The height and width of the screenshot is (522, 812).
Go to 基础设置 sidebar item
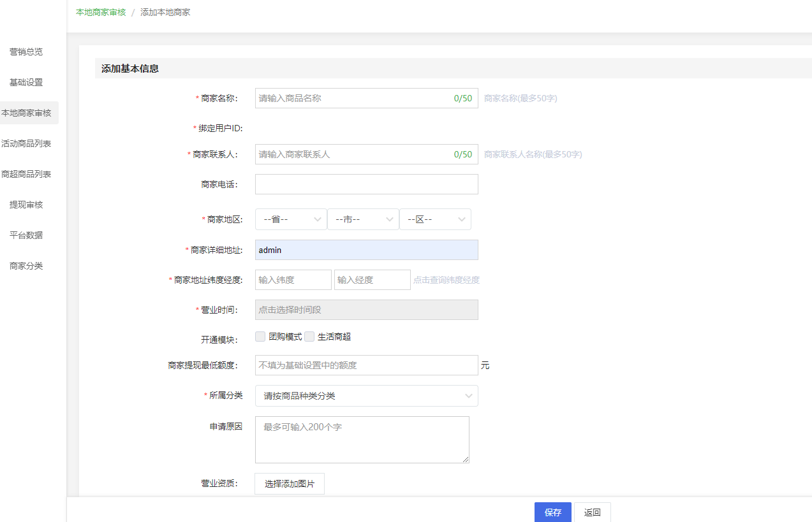(x=26, y=82)
